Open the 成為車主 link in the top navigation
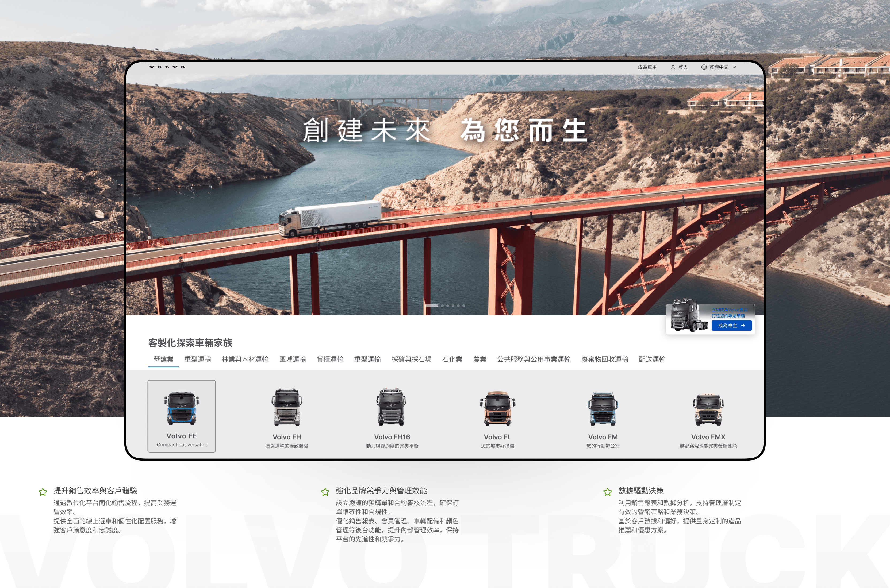 (647, 67)
